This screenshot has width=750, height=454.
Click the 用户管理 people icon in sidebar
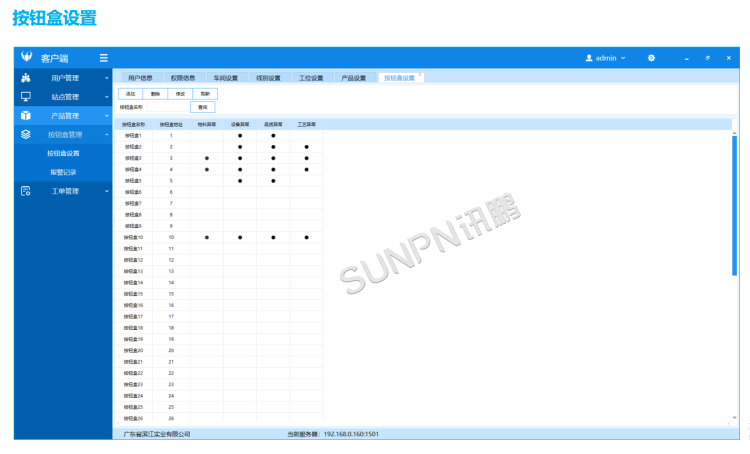(x=26, y=77)
